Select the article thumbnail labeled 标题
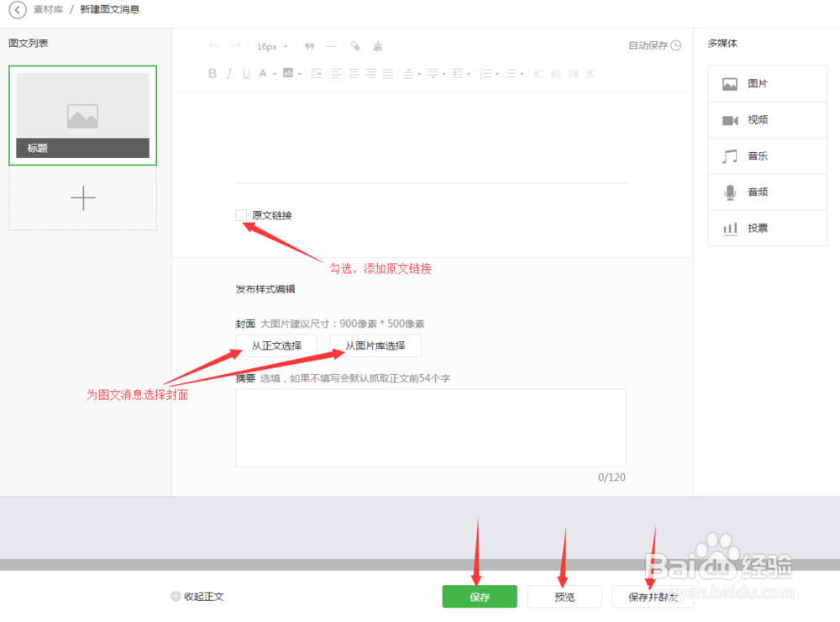Viewport: 840px width, 622px height. point(82,115)
